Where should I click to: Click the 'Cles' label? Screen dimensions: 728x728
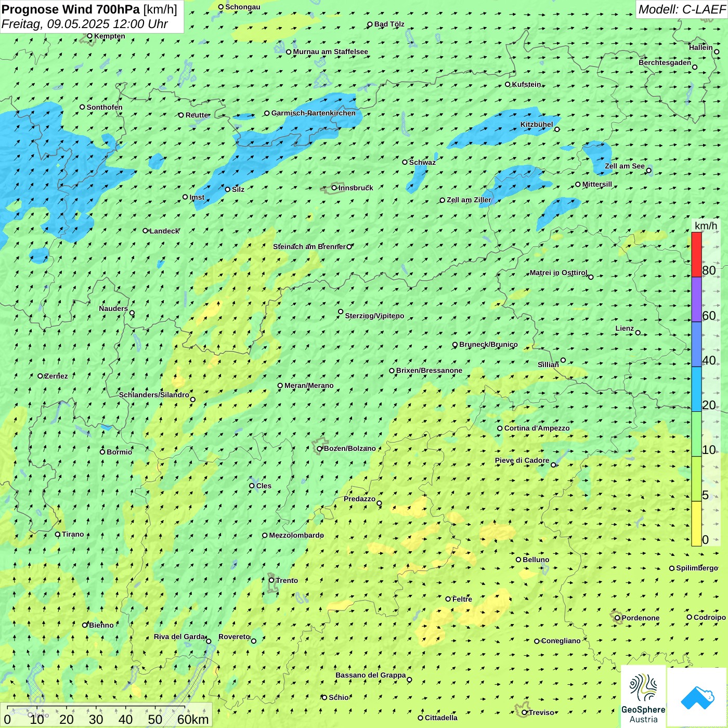264,486
